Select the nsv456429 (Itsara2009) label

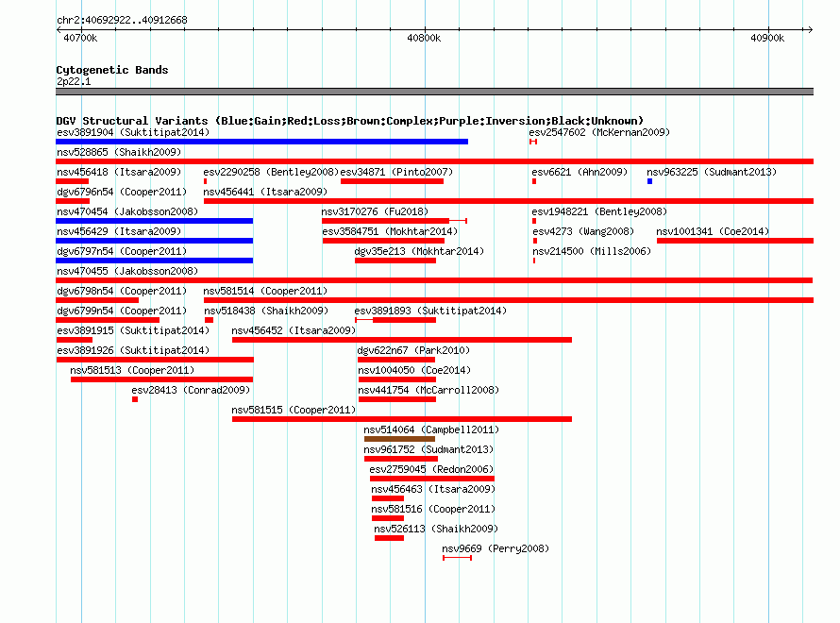coord(119,231)
